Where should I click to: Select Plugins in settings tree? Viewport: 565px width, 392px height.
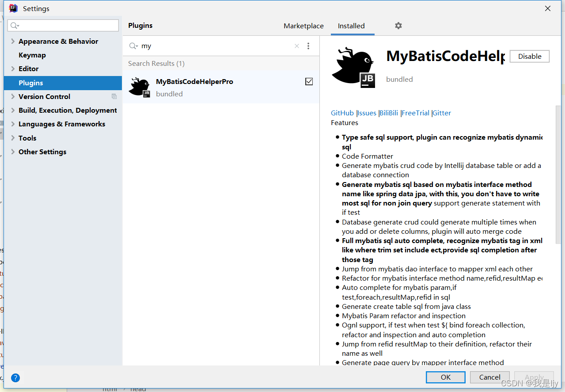pos(63,83)
